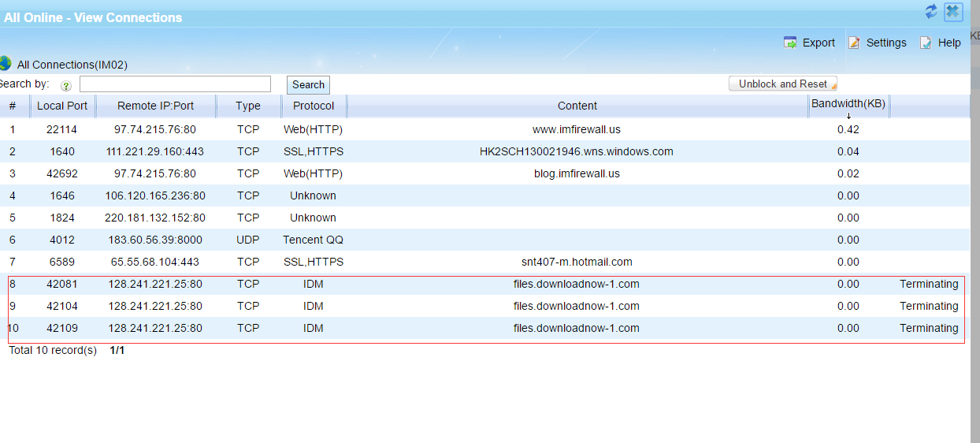Click the Export icon
The width and height of the screenshot is (980, 443).
[790, 43]
